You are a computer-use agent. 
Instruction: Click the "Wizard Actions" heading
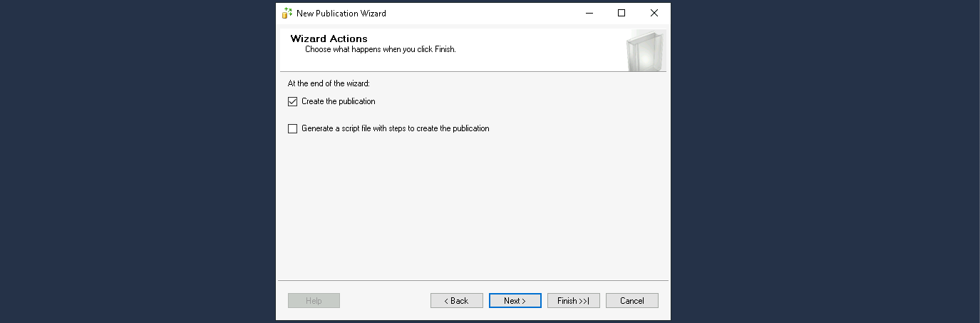point(329,39)
